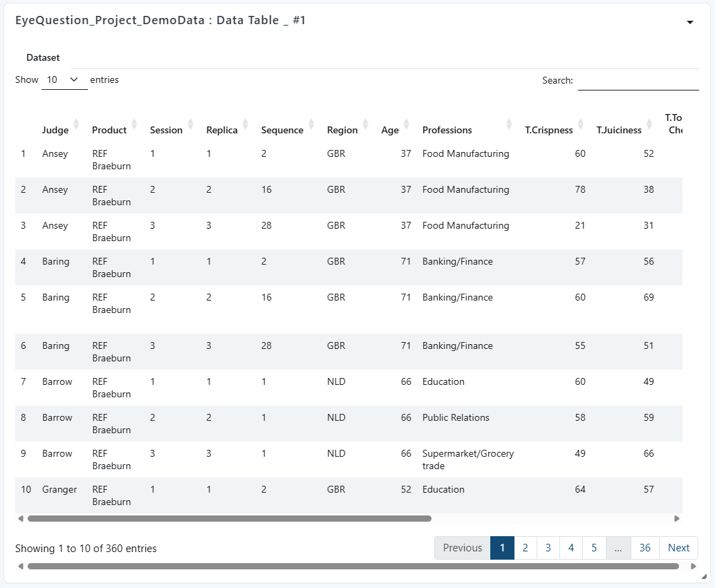Sort by Age column arrows
This screenshot has height=588, width=715.
click(407, 124)
